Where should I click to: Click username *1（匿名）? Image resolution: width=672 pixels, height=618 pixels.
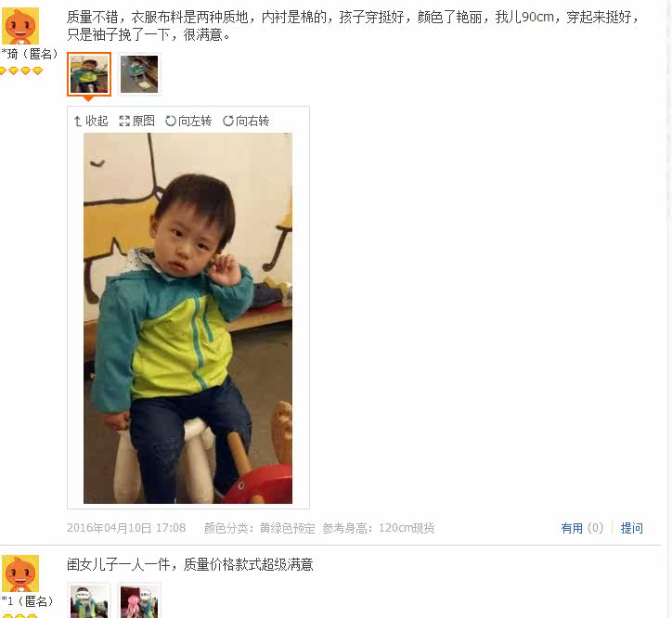27,601
